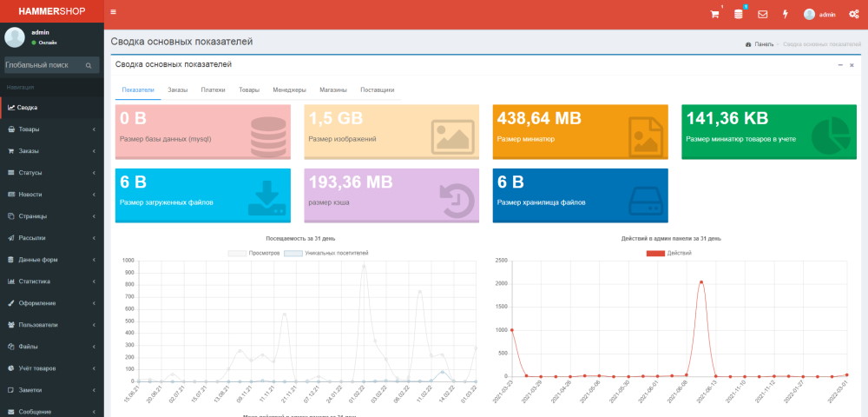Viewport: 868px width, 417px height.
Task: Click the 438,64 MB thumbnails size card
Action: point(580,132)
